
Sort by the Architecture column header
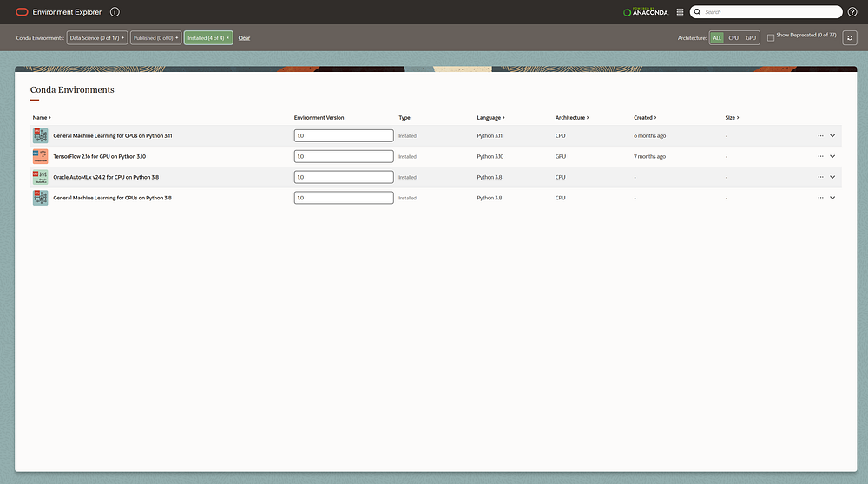572,117
